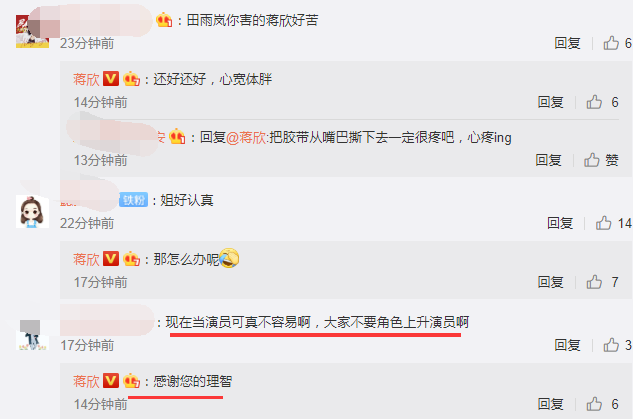Click the 铁粉 badge
Image resolution: width=633 pixels, height=419 pixels.
[x=134, y=200]
